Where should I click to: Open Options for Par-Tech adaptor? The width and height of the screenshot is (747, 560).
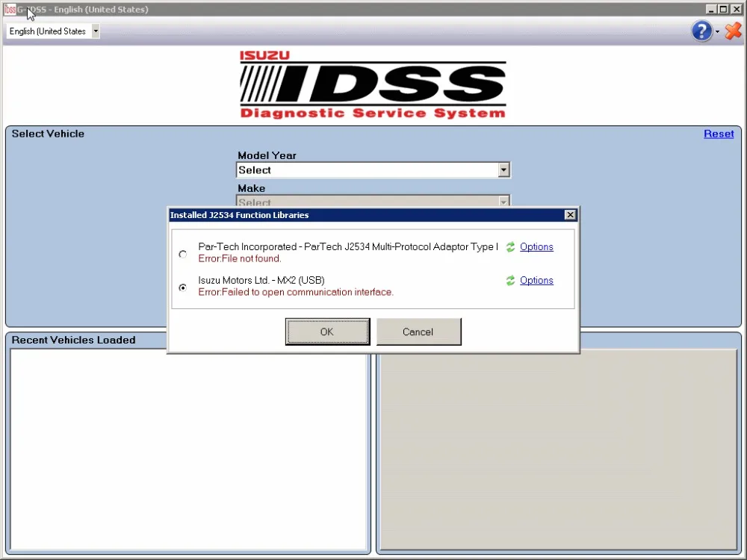(536, 246)
